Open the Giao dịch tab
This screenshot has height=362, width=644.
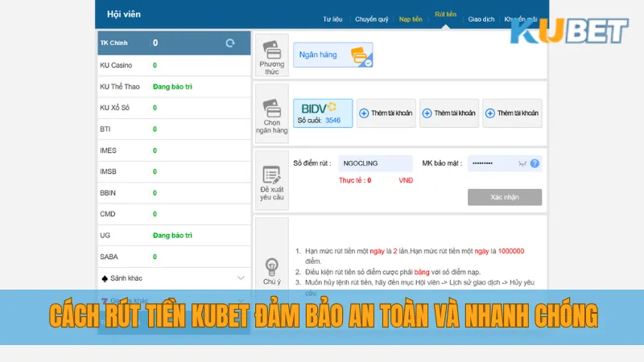click(x=481, y=19)
